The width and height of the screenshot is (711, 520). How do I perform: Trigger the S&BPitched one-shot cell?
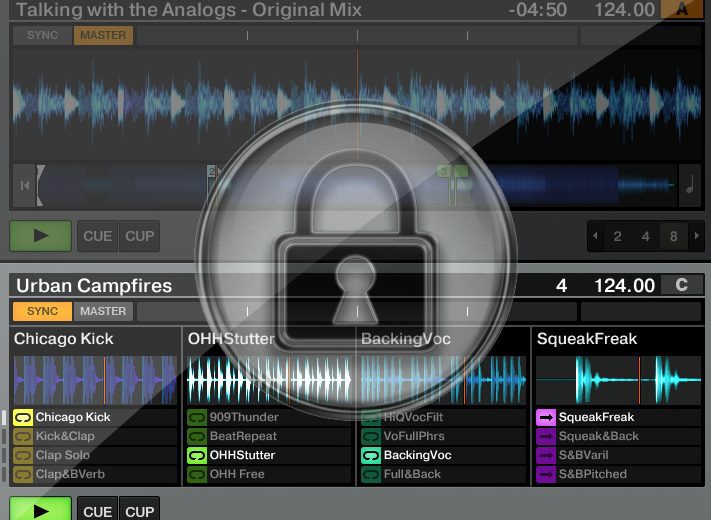pos(618,474)
